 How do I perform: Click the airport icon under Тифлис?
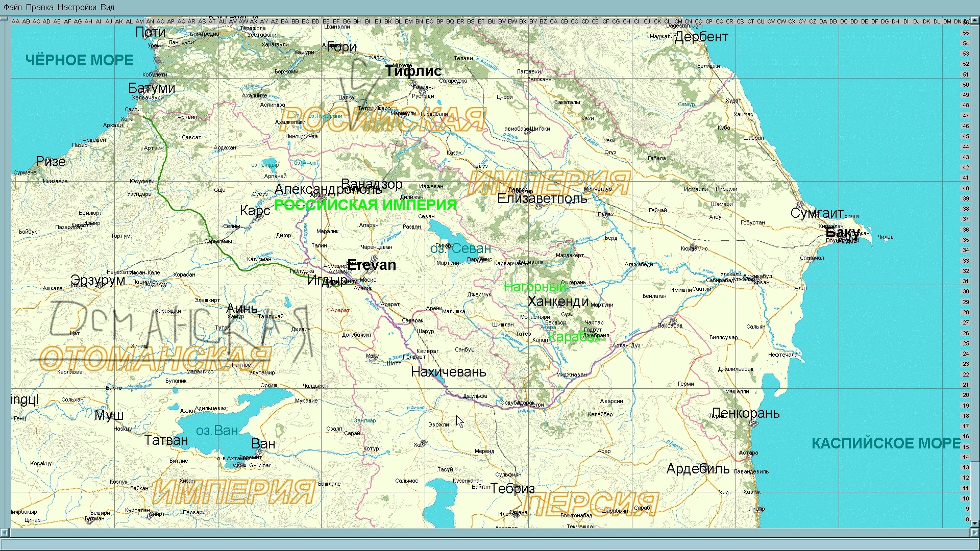pos(413,83)
